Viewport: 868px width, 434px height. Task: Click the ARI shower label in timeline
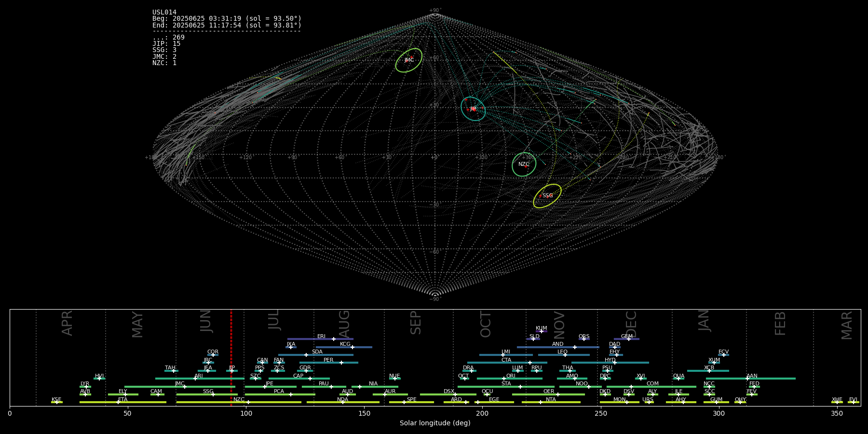tap(198, 376)
